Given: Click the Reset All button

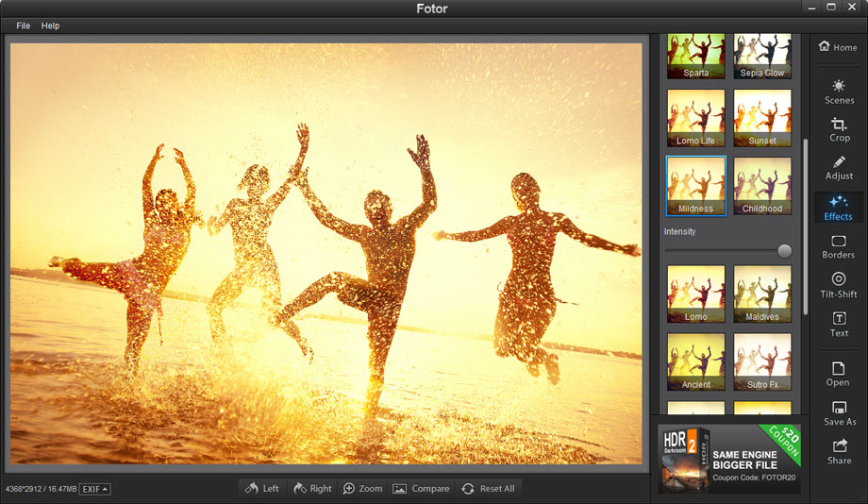Looking at the screenshot, I should (x=487, y=488).
